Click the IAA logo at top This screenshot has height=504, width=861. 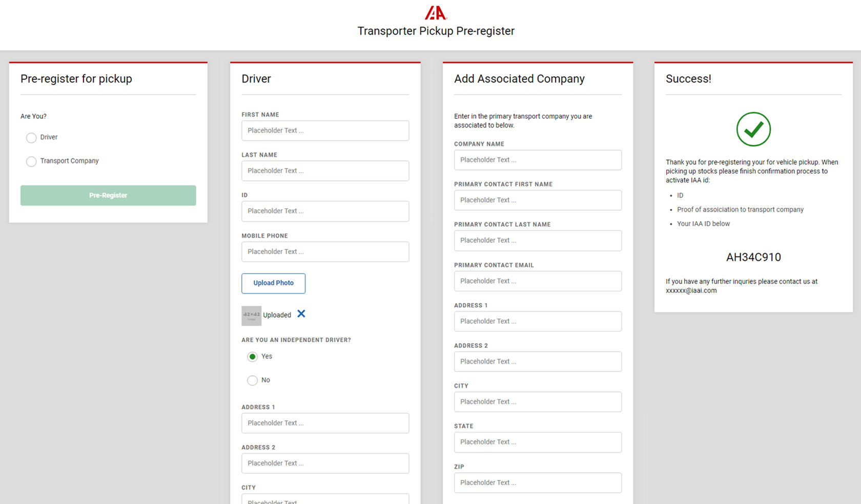(436, 13)
